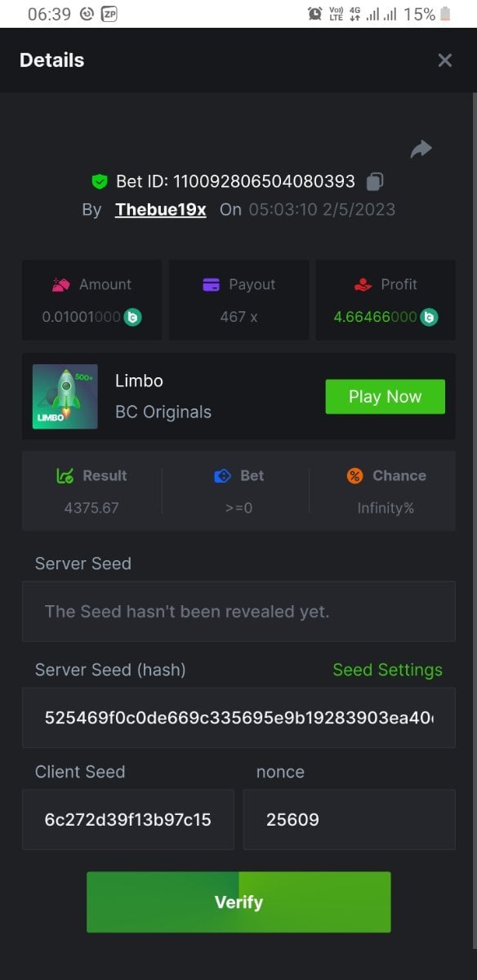Screen dimensions: 477x980
Task: Tap the orange Chance percent icon
Action: tap(354, 475)
